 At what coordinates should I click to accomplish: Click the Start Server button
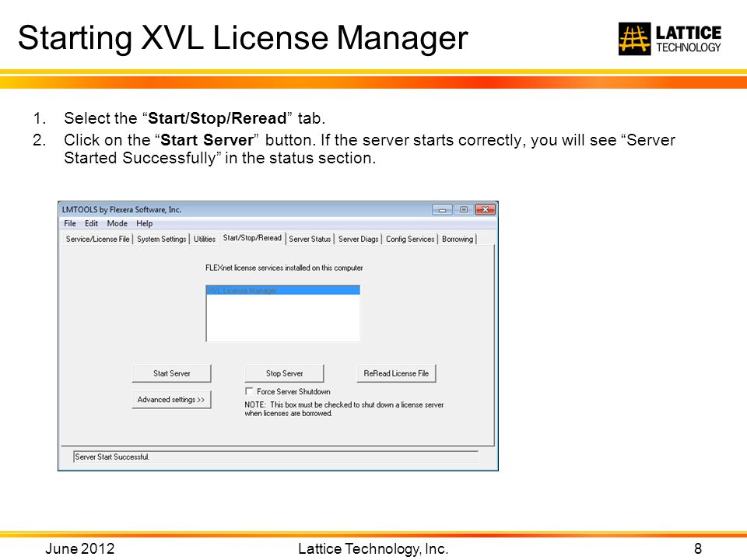[x=171, y=373]
